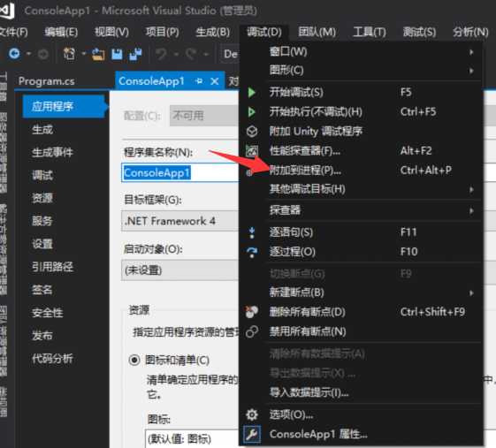This screenshot has height=448, width=496.
Task: Click the disable all breakpoints circles icon
Action: click(252, 331)
